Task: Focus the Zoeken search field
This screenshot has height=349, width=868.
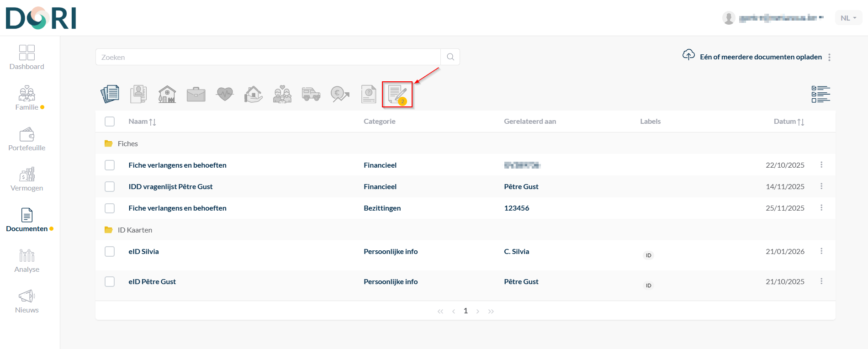Action: (268, 57)
